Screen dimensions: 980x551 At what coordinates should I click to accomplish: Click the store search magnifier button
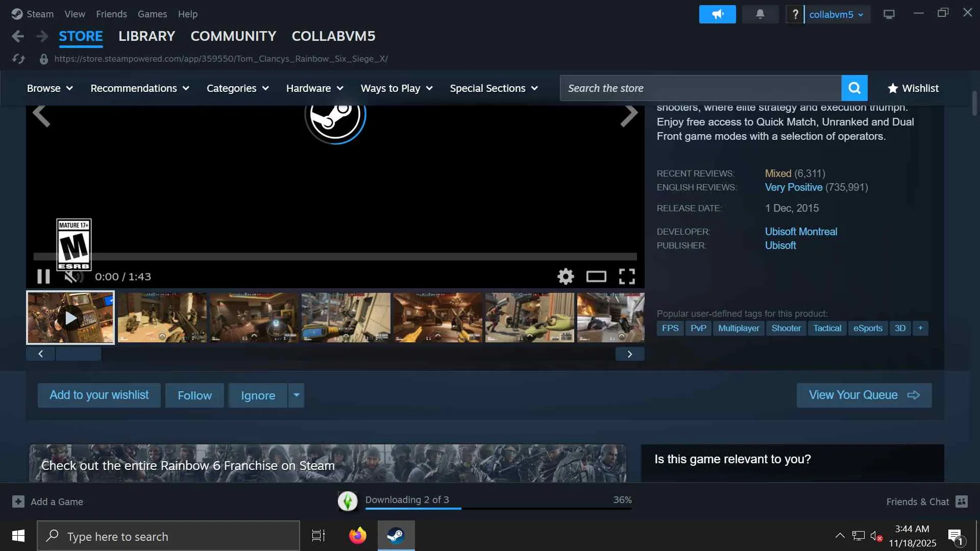pyautogui.click(x=854, y=88)
